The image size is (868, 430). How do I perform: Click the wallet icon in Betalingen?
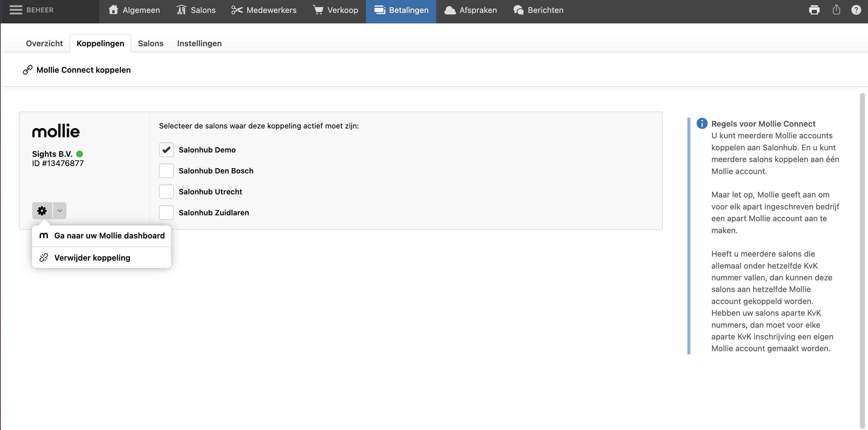tap(380, 10)
